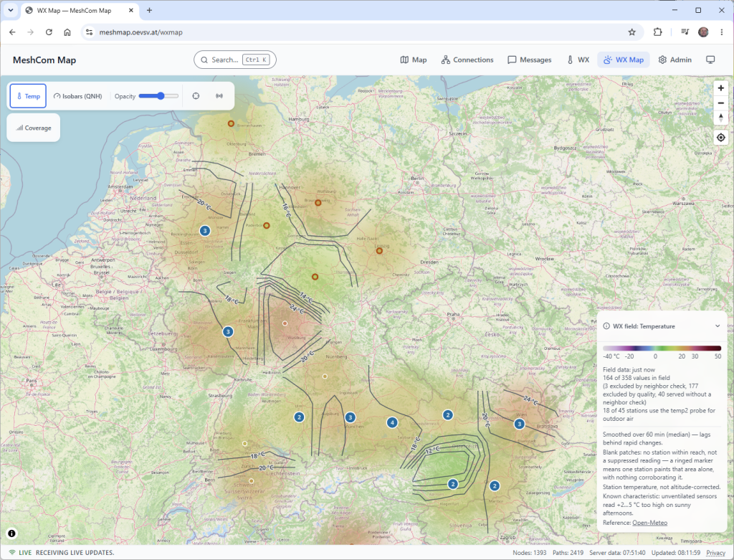Image resolution: width=734 pixels, height=560 pixels.
Task: Toggle the radio broadcast stations icon
Action: [219, 96]
